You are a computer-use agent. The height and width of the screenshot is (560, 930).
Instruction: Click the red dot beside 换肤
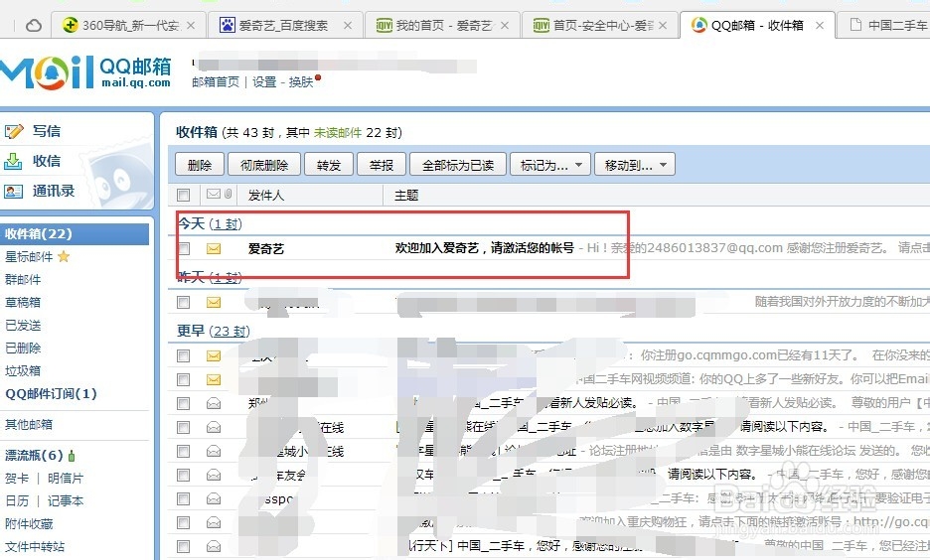pyautogui.click(x=318, y=77)
